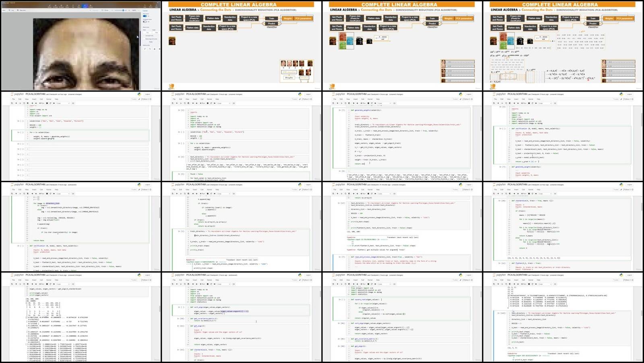The width and height of the screenshot is (644, 363).
Task: Click restart kernel icon in empty-cells notebook
Action: point(50,103)
